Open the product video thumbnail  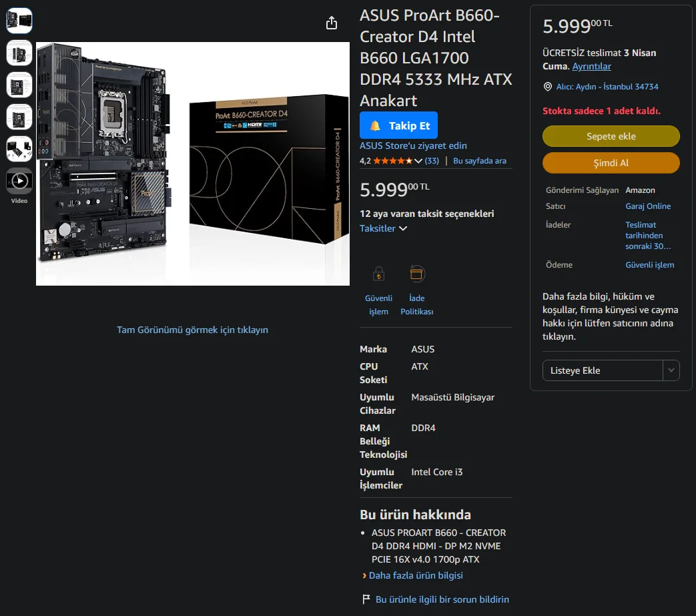pos(19,181)
